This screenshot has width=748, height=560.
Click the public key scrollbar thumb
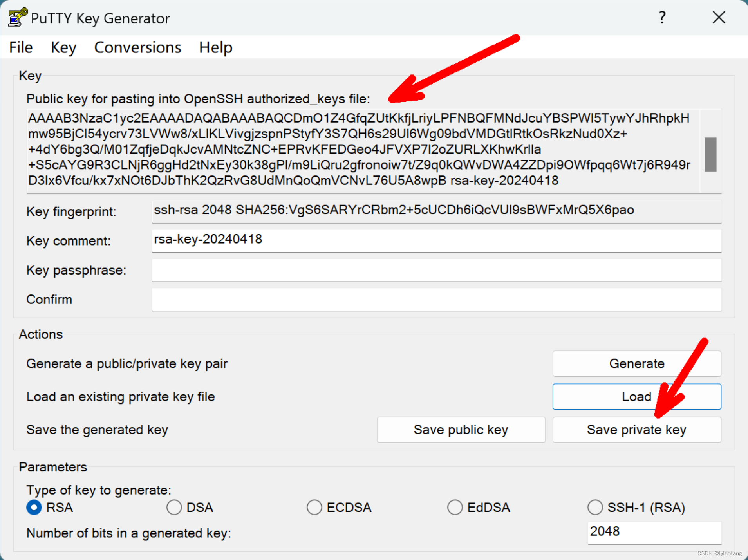pos(710,154)
